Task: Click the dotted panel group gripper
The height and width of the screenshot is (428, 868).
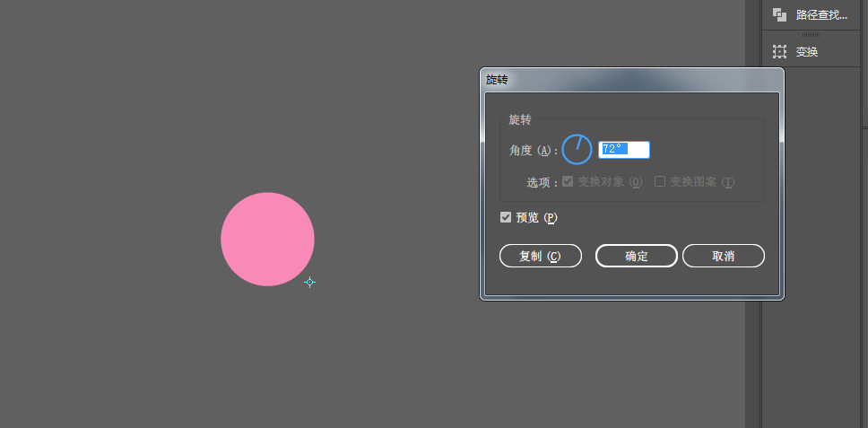Action: pos(811,35)
